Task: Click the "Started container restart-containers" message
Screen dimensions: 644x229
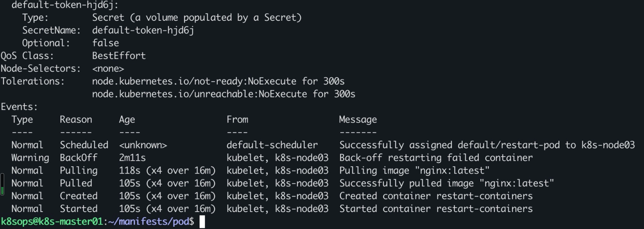Action: (x=436, y=209)
